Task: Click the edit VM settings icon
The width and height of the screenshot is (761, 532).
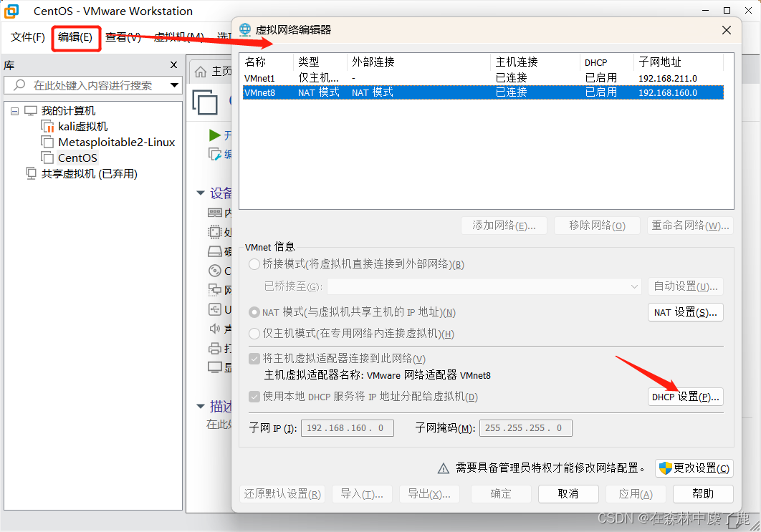Action: tap(215, 154)
